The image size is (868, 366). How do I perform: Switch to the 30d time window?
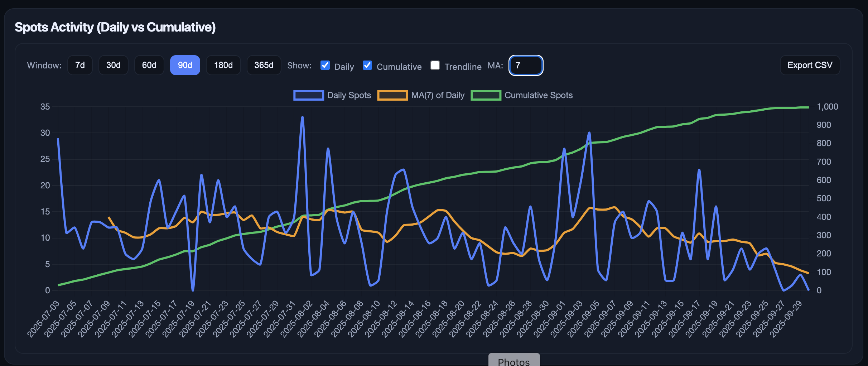point(113,65)
